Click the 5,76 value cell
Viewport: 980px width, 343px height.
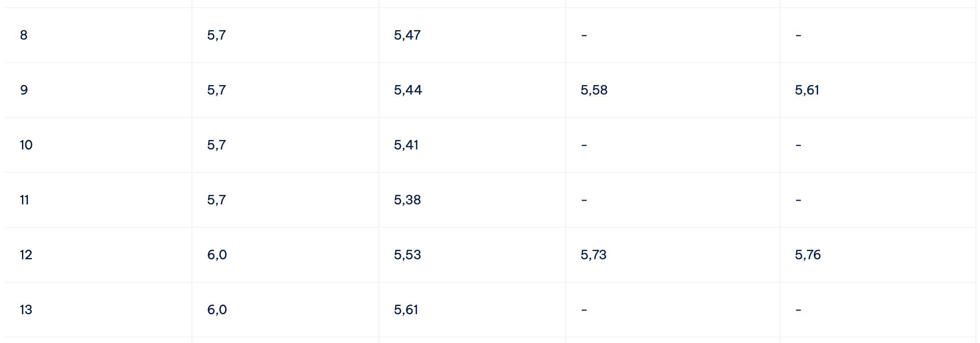point(878,255)
